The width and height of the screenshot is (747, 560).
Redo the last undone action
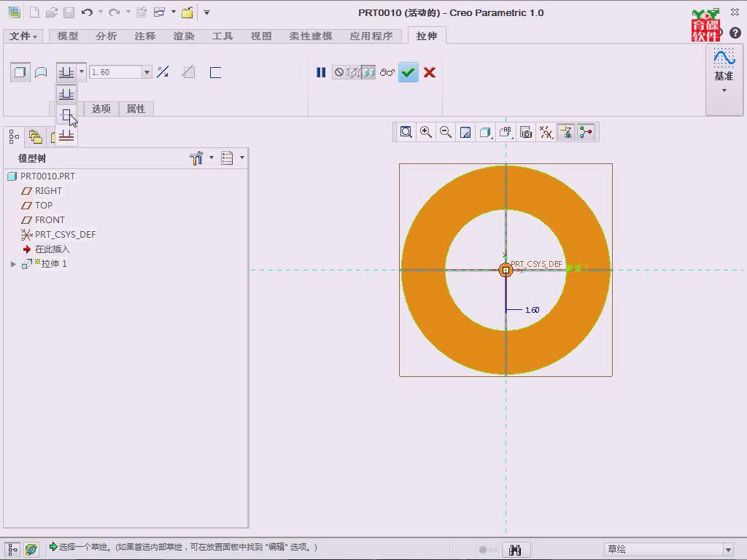(114, 12)
